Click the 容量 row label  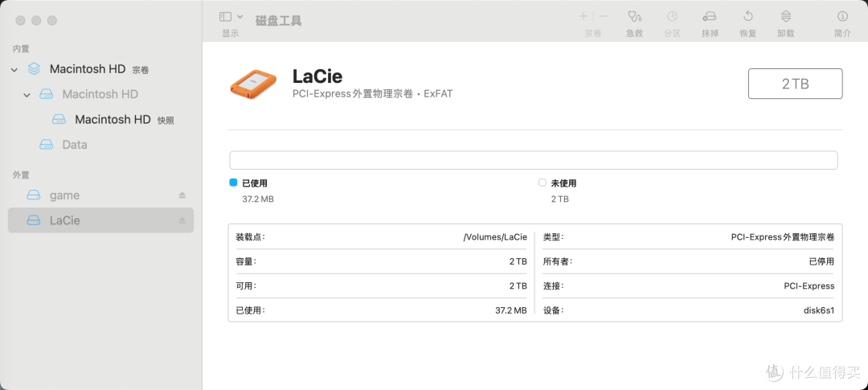click(247, 261)
